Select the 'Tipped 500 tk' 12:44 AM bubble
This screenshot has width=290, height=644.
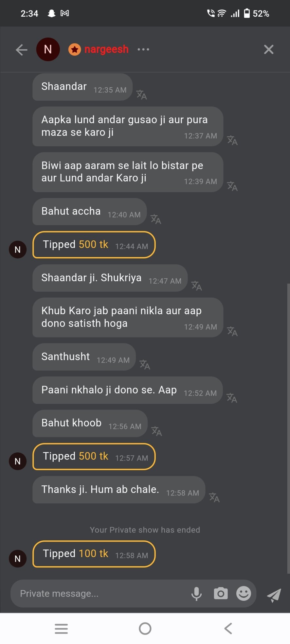(94, 245)
